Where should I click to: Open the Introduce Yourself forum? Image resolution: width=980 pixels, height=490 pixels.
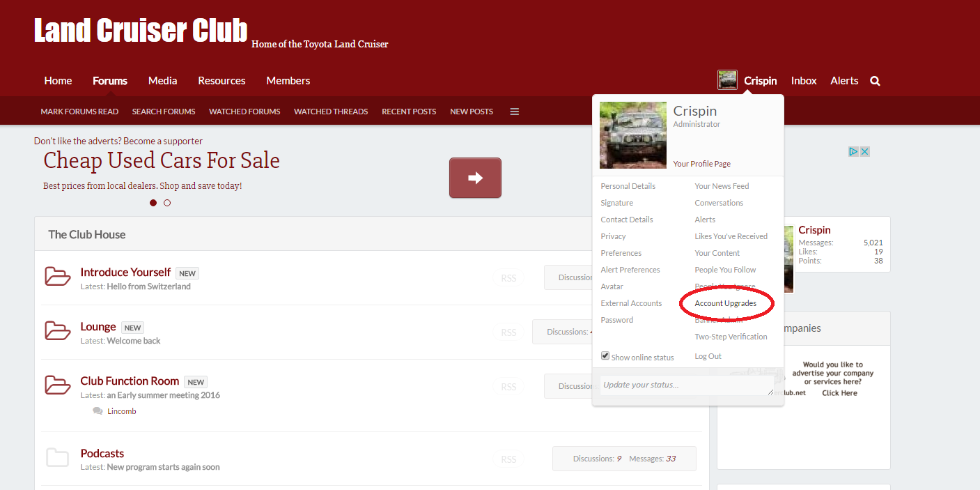[125, 272]
